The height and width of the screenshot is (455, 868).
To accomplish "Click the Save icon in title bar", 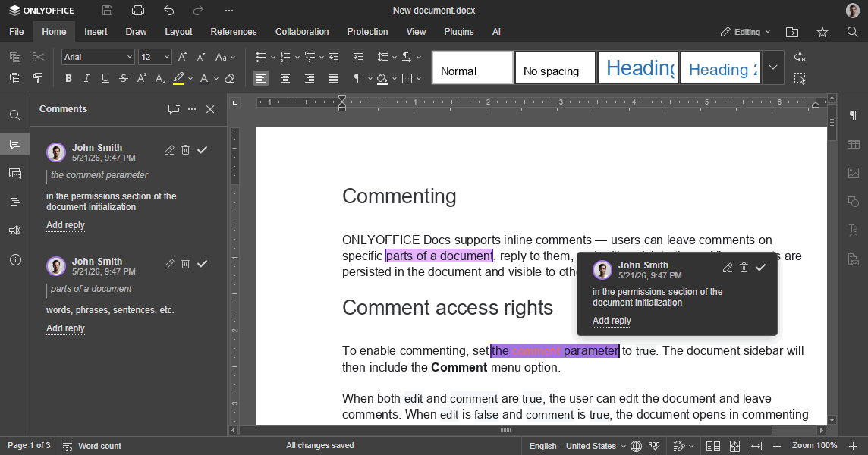I will pyautogui.click(x=108, y=11).
